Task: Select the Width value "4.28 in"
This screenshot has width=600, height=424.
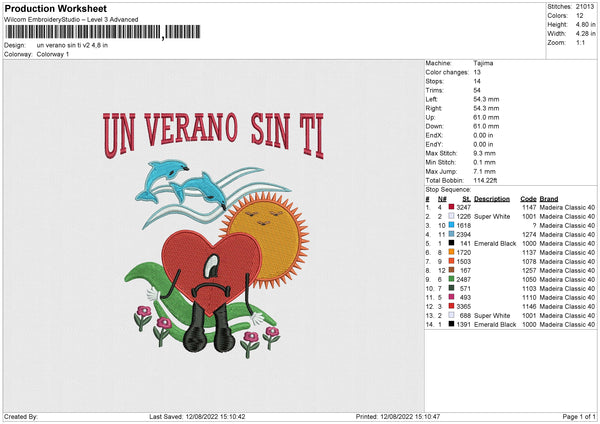Action: [585, 34]
